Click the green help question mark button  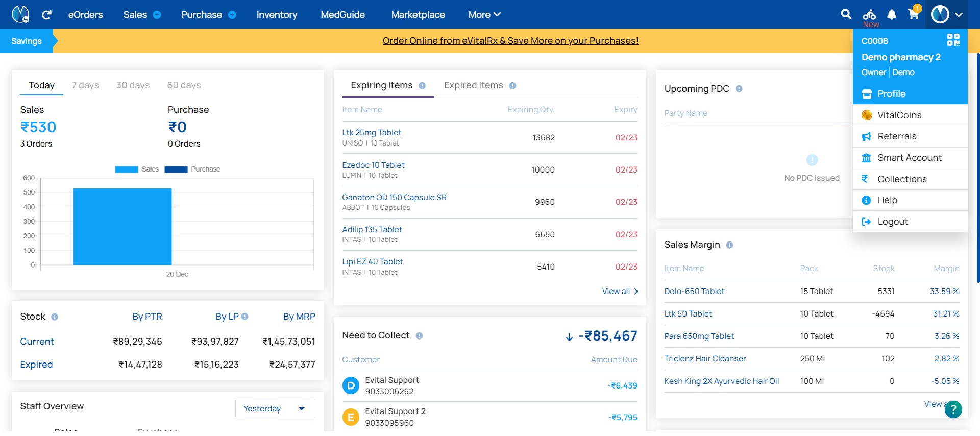point(953,409)
